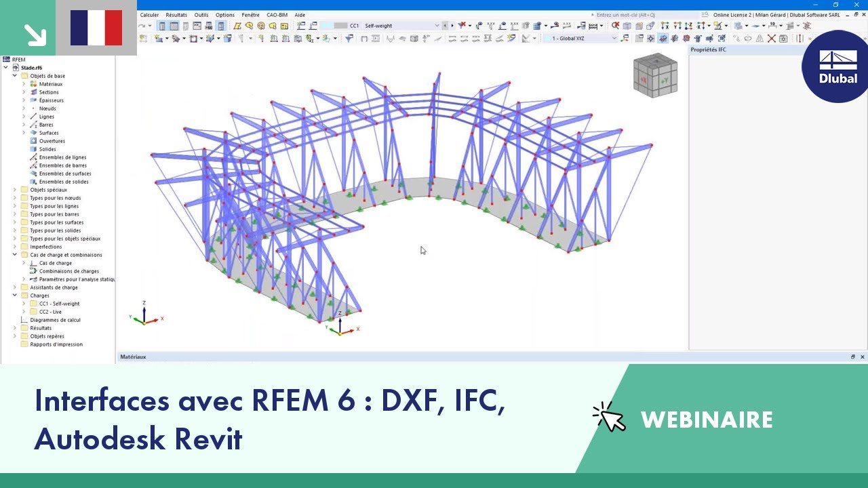The image size is (868, 488).
Task: Go to the next load case arrow
Action: 452,26
